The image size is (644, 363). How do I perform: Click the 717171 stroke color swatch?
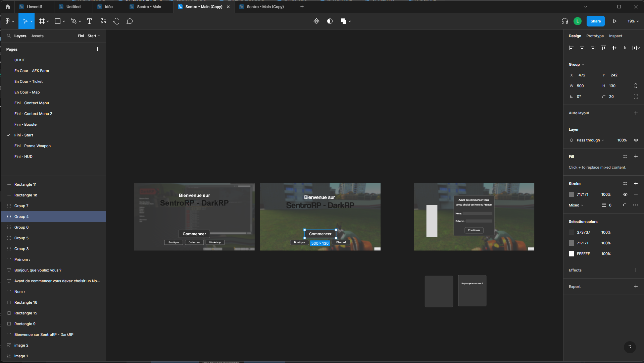click(x=572, y=194)
